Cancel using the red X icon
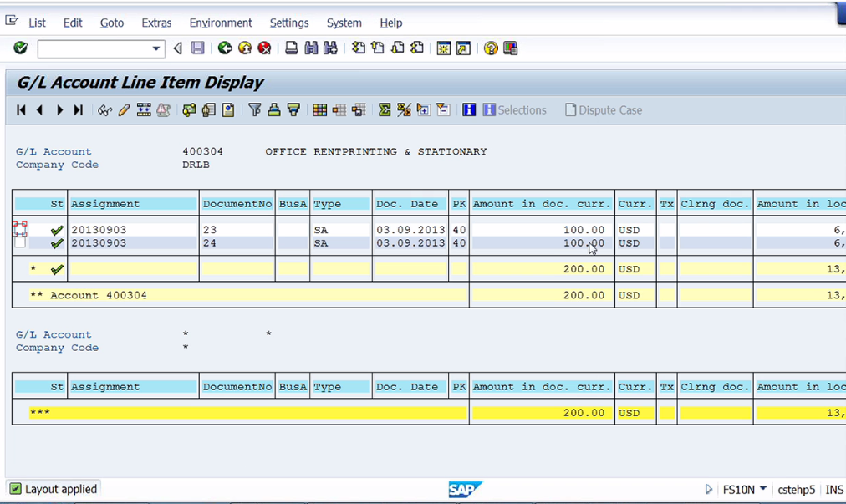The image size is (846, 504). 264,48
